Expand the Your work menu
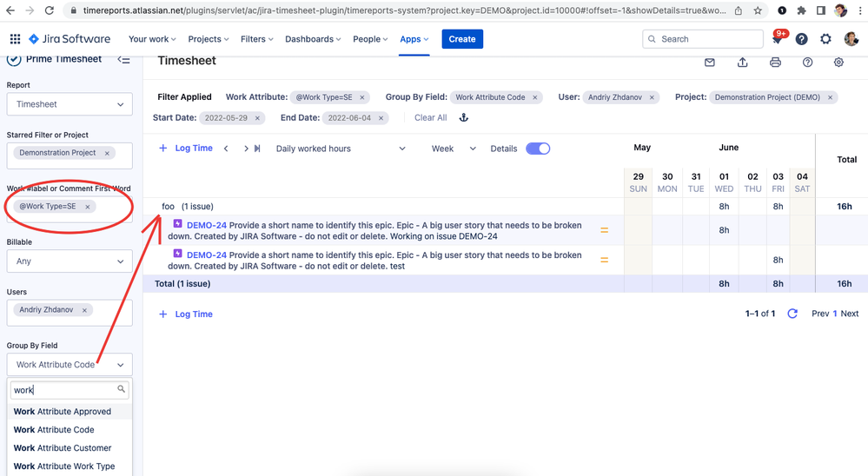This screenshot has width=868, height=476. 152,39
